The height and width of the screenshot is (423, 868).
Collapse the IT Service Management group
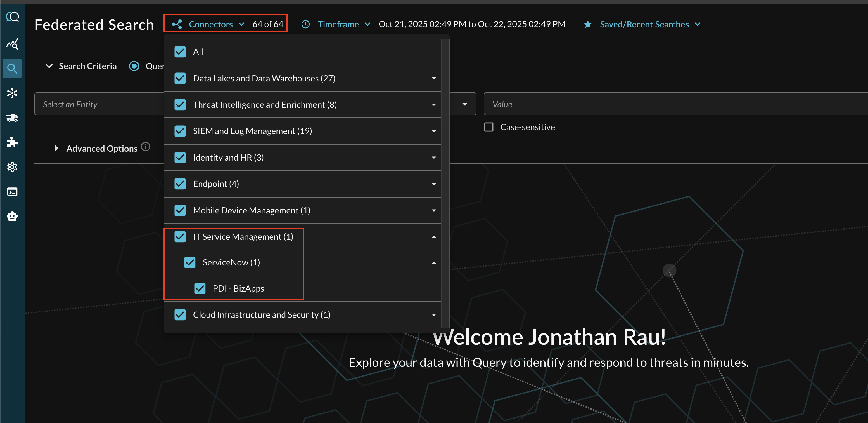tap(434, 237)
